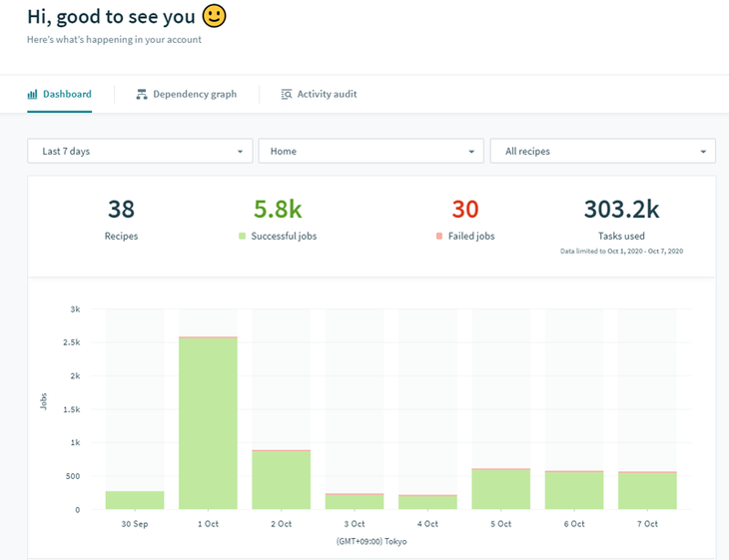Open the Activity audit tab
This screenshot has height=560, width=729.
tap(319, 95)
